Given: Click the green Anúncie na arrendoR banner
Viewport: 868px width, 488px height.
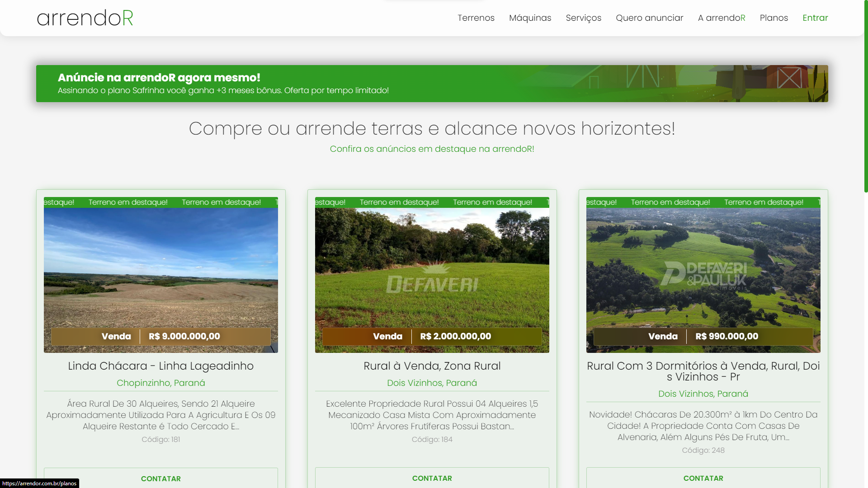Looking at the screenshot, I should pyautogui.click(x=432, y=84).
